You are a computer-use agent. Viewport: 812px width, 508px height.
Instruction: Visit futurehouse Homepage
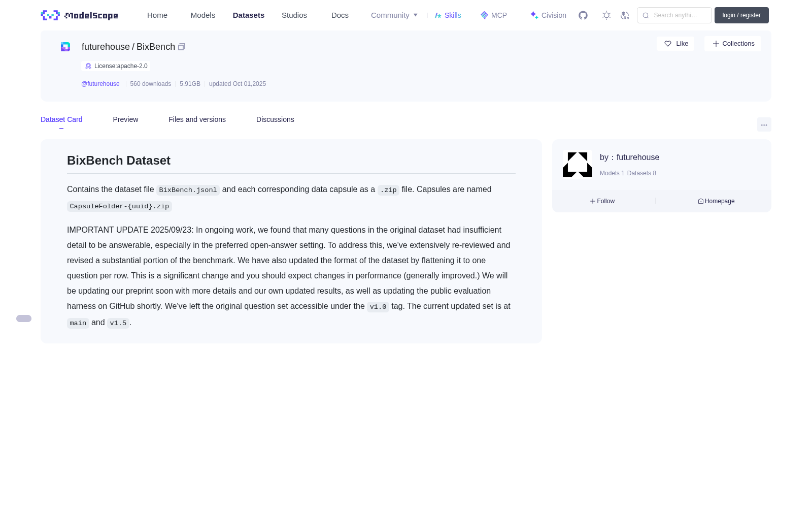tap(716, 201)
